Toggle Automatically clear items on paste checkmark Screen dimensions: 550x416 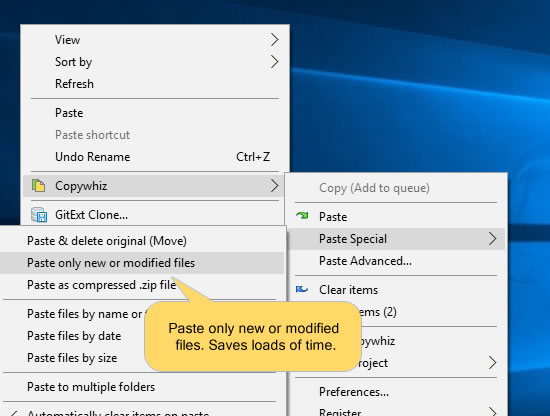[13, 414]
